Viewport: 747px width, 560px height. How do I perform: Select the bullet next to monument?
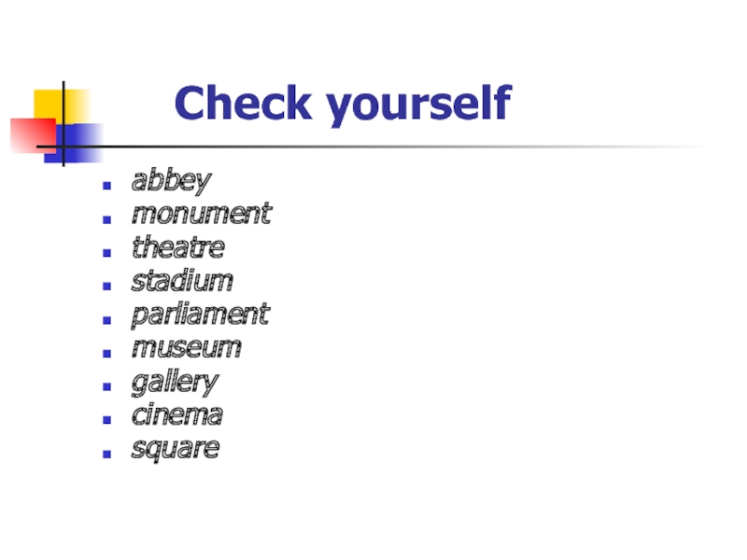tap(109, 217)
